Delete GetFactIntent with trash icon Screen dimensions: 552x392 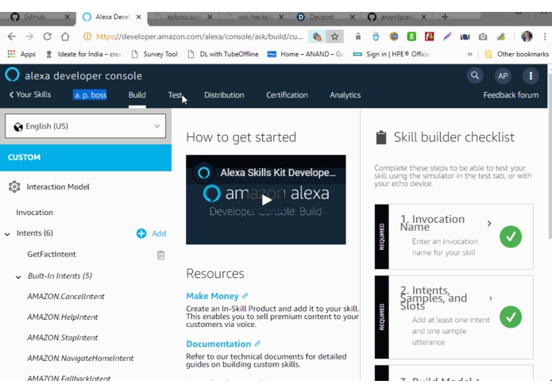(160, 255)
